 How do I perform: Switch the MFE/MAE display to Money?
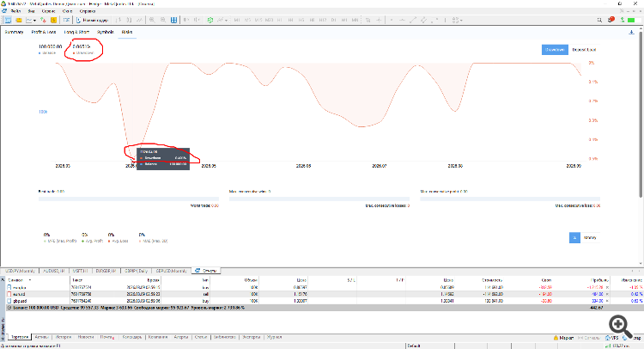590,237
